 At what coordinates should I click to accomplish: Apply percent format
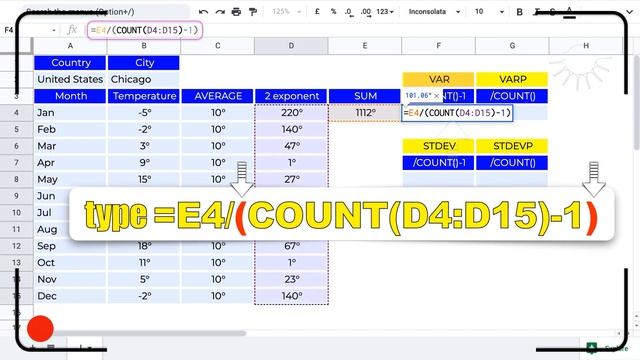[333, 12]
